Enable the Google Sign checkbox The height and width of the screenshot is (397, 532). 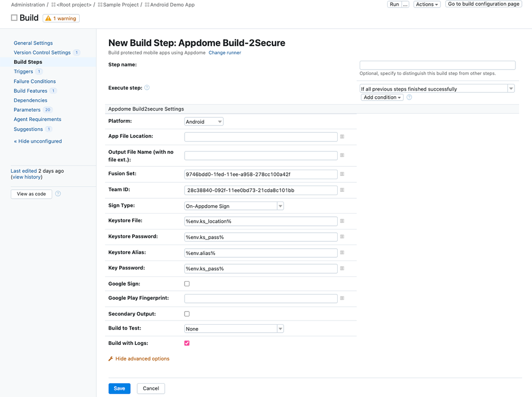[187, 284]
